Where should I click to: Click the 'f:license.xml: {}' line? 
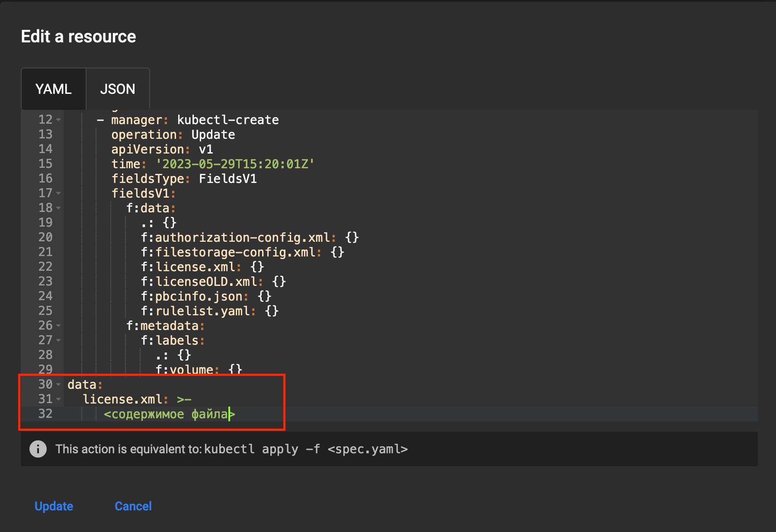(x=202, y=267)
